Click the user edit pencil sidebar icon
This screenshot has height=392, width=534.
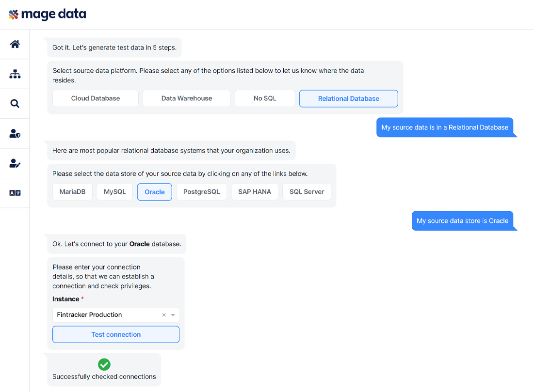(x=15, y=163)
